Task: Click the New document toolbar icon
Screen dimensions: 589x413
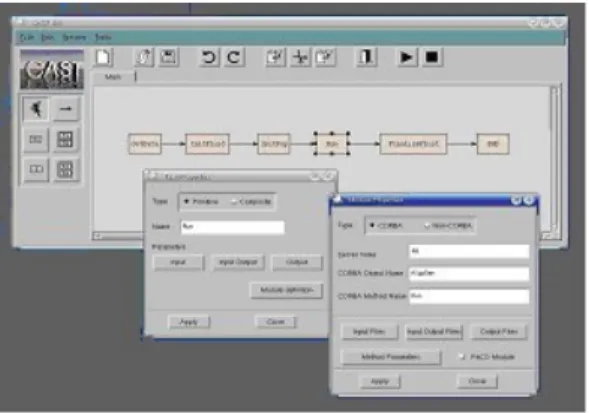Action: [103, 57]
